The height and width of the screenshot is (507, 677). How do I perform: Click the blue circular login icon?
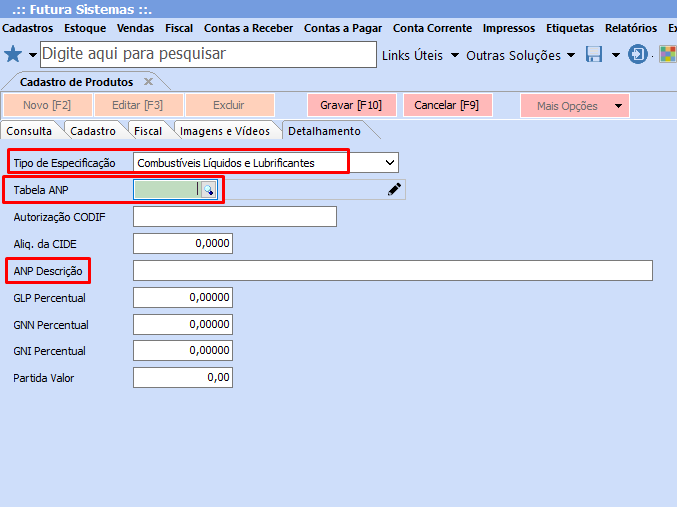pos(637,54)
